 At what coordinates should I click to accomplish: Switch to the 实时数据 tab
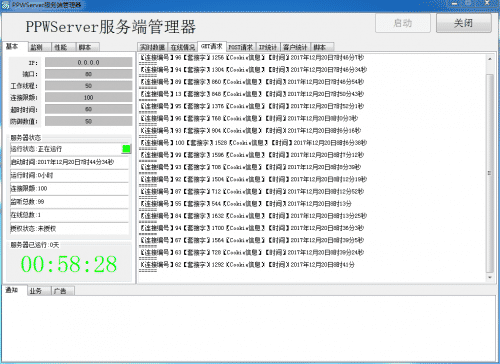152,47
